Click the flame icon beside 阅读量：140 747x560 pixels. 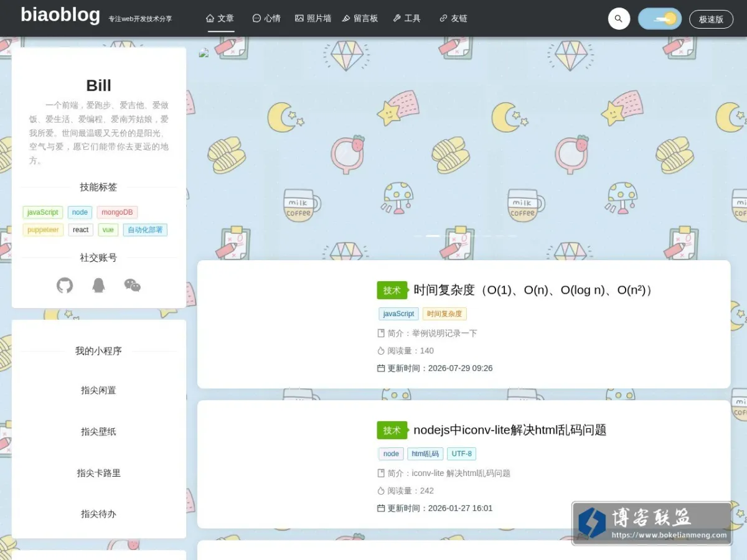coord(381,351)
